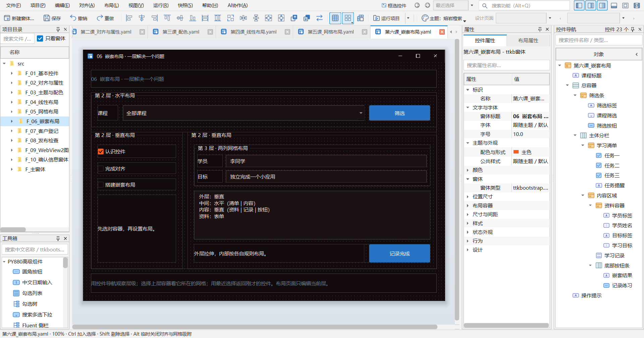Uncheck the 认识控件 checkbox
Image resolution: width=644 pixels, height=338 pixels.
click(x=101, y=151)
